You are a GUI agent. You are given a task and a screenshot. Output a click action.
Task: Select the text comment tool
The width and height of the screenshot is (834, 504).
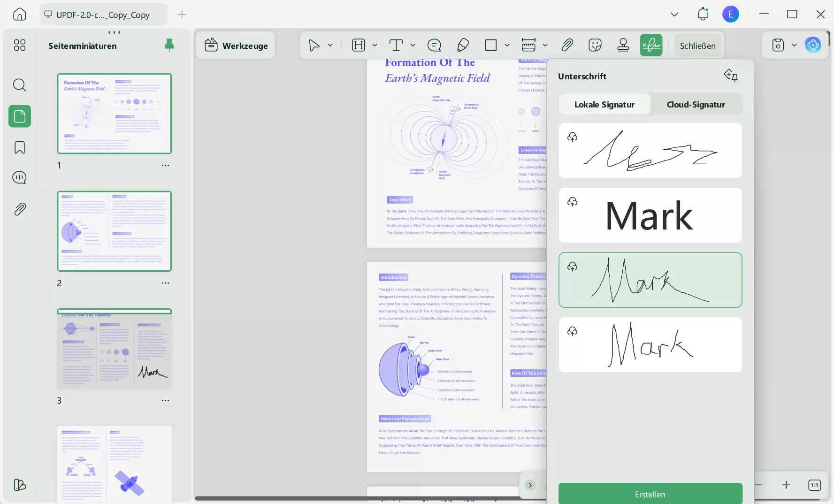pos(396,45)
